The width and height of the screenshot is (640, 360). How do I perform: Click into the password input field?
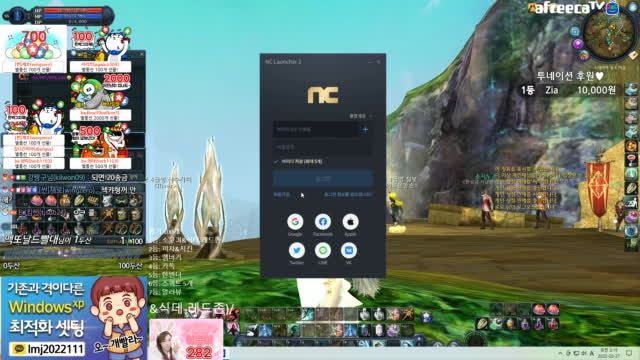pos(322,147)
